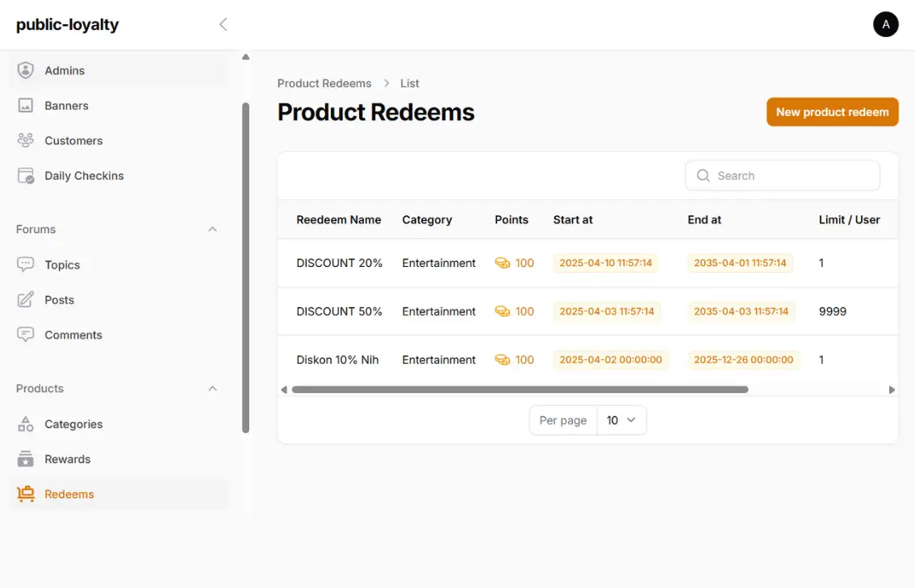This screenshot has width=915, height=588.
Task: Open the user avatar menu
Action: point(885,24)
